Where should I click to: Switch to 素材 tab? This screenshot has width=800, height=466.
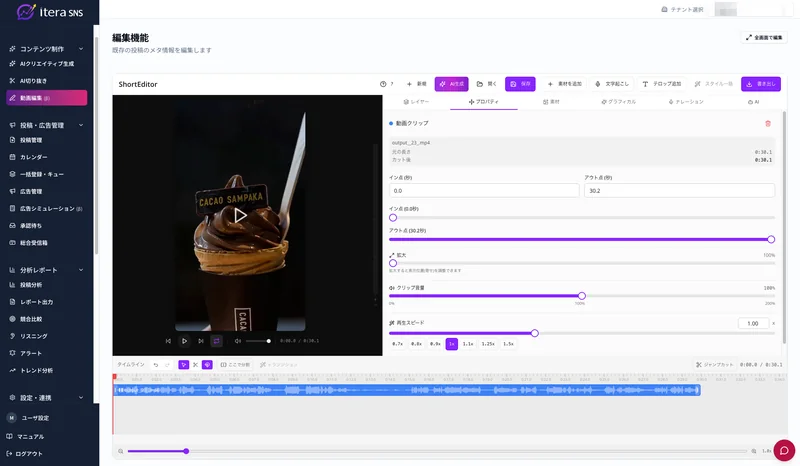coord(551,102)
